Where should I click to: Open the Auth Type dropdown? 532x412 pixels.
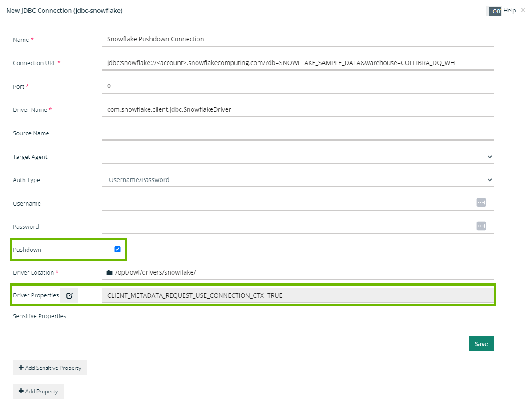pos(489,180)
